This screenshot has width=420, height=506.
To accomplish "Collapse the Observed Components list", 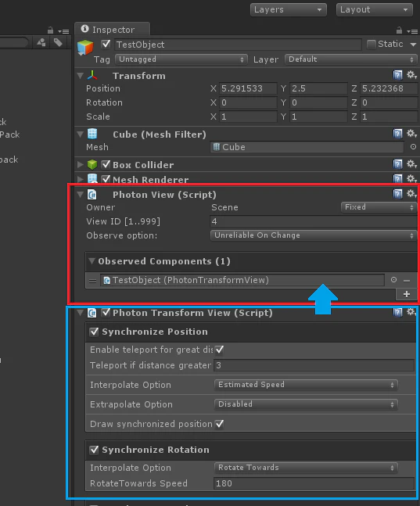I will click(92, 260).
